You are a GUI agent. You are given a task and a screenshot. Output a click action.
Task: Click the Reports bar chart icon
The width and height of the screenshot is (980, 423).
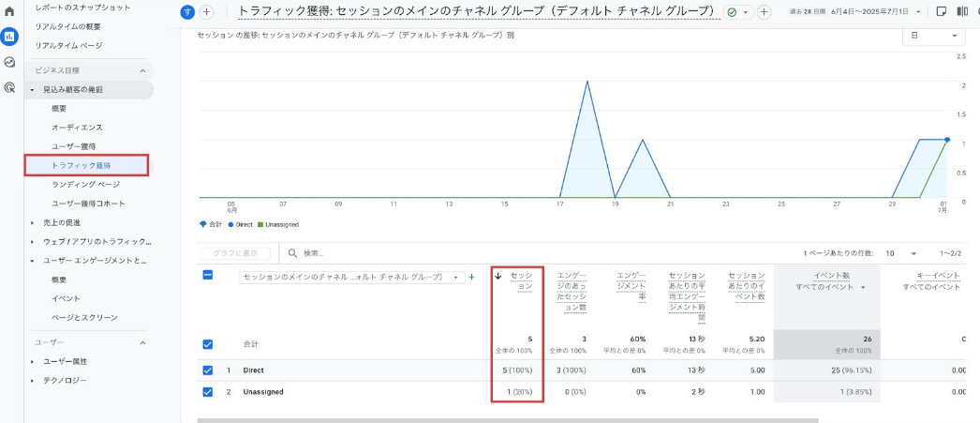pos(9,37)
